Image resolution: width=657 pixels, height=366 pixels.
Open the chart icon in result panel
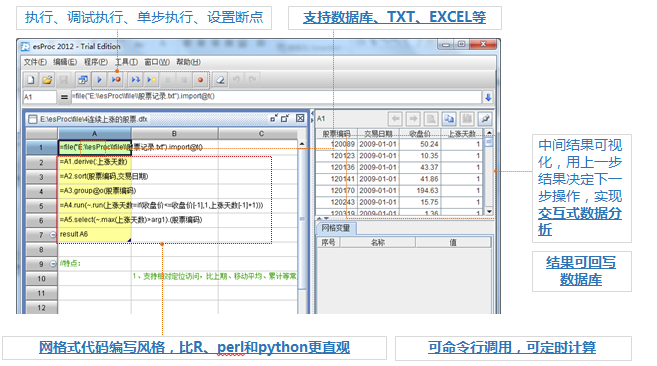[467, 119]
